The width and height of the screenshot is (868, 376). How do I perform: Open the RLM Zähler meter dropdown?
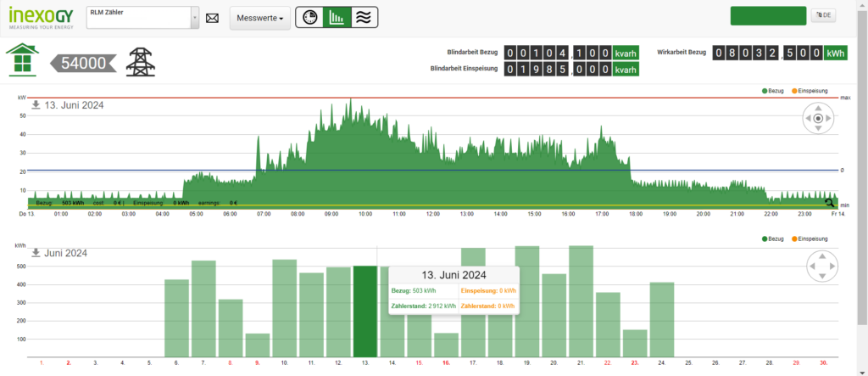195,18
